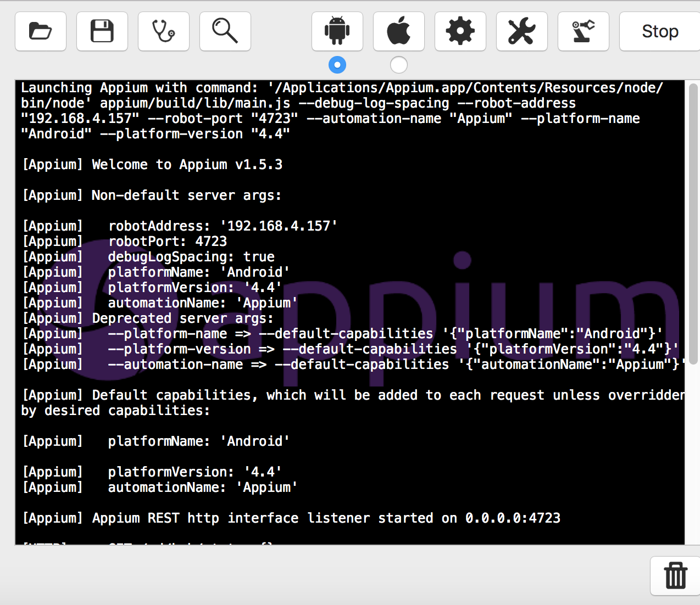This screenshot has height=605, width=700.
Task: Select the Android platform radio button
Action: (337, 65)
